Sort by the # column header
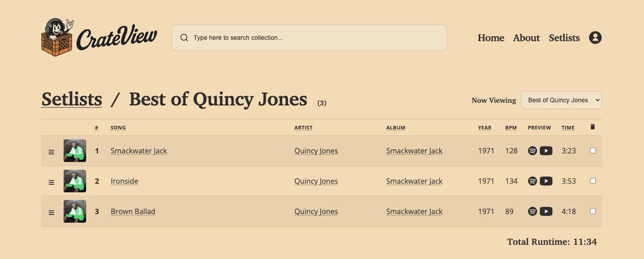This screenshot has width=644, height=259. (x=97, y=127)
